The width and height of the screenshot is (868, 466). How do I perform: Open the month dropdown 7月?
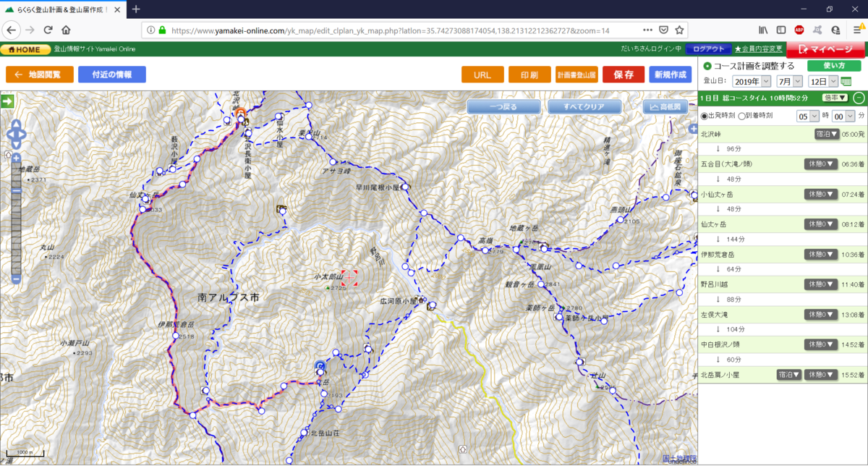(790, 82)
